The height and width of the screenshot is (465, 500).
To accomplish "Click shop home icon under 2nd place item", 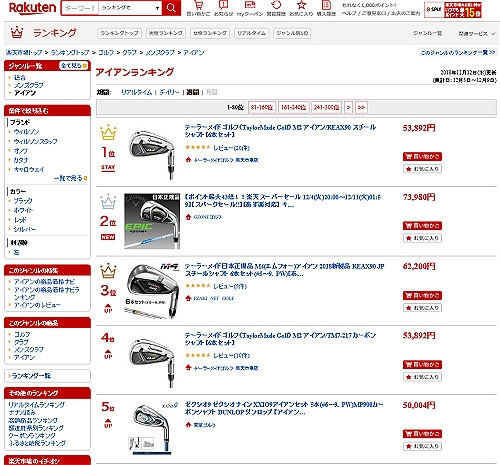I will 188,217.
